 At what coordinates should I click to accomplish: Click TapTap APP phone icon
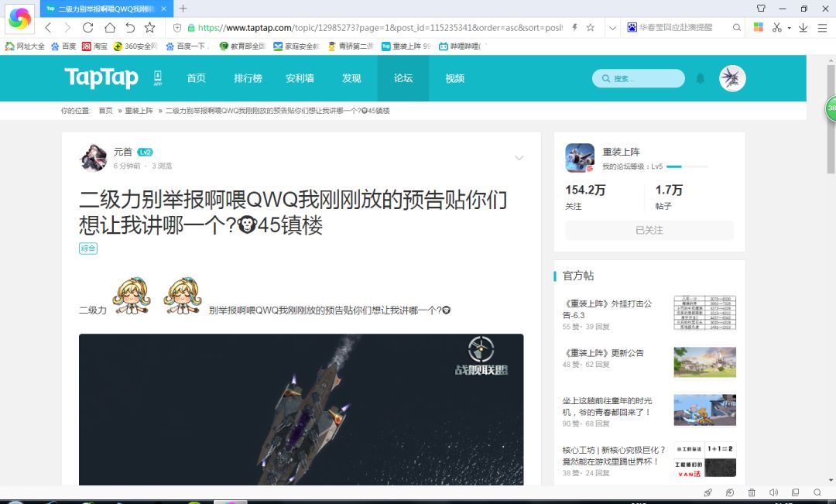158,78
